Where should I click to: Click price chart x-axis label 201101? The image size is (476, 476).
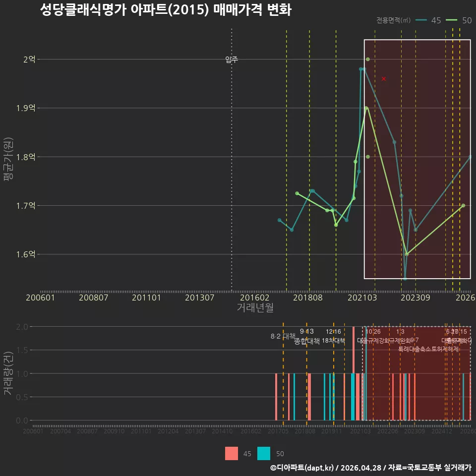(x=146, y=297)
